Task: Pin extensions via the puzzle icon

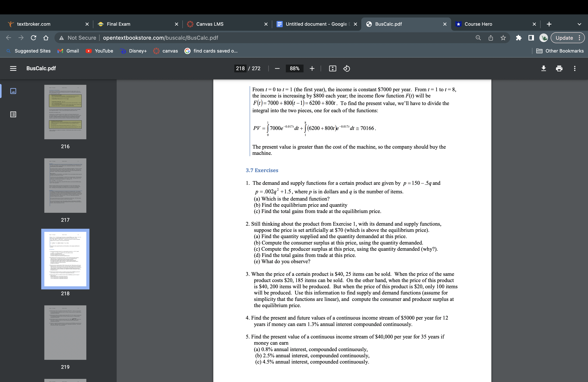Action: point(519,38)
